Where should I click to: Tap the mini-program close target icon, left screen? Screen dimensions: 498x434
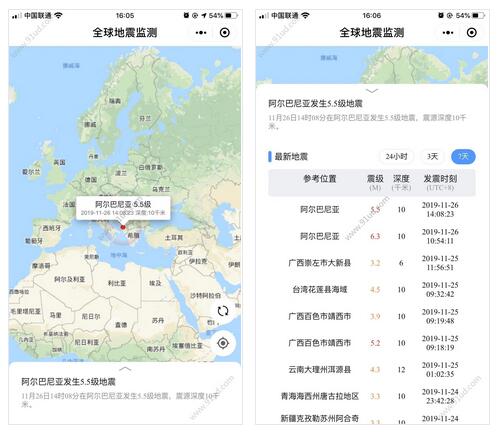(x=225, y=33)
